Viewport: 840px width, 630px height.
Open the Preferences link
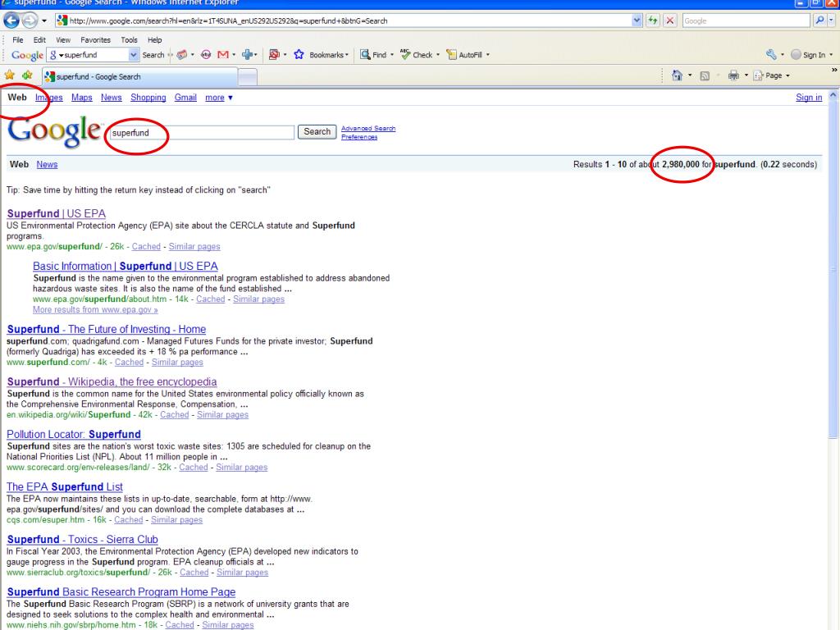pyautogui.click(x=359, y=137)
